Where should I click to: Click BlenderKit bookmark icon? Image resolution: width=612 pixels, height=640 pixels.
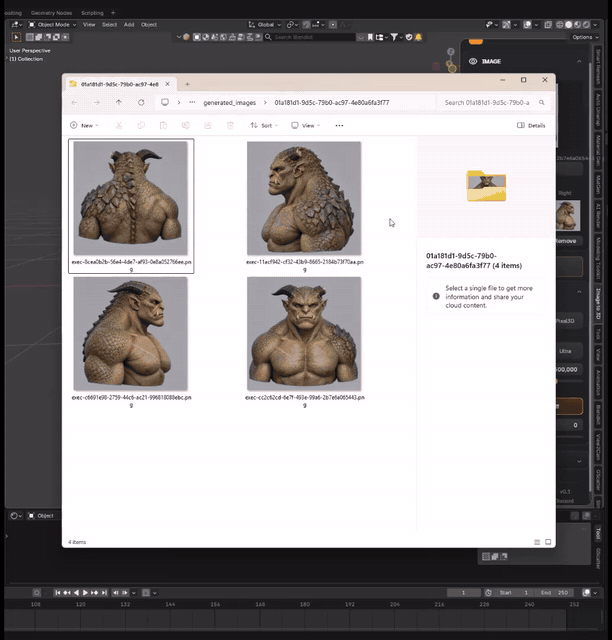(x=370, y=37)
